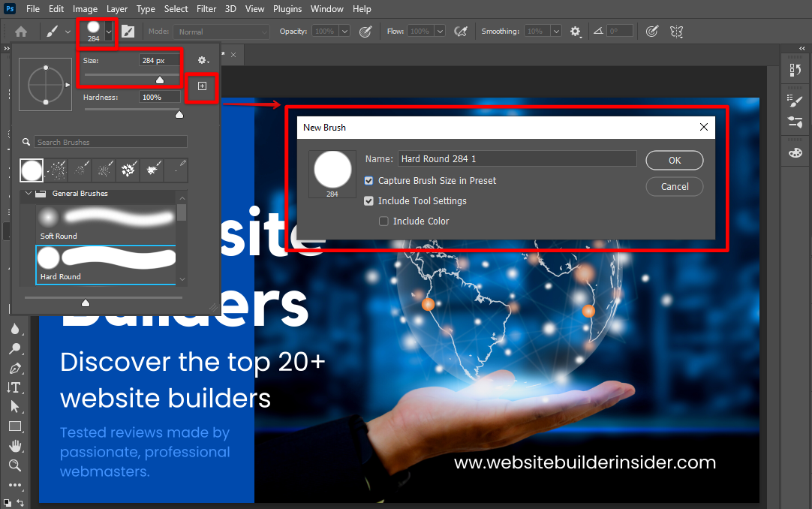Open the History panel icon
Screen dimensions: 812x509
[x=795, y=70]
